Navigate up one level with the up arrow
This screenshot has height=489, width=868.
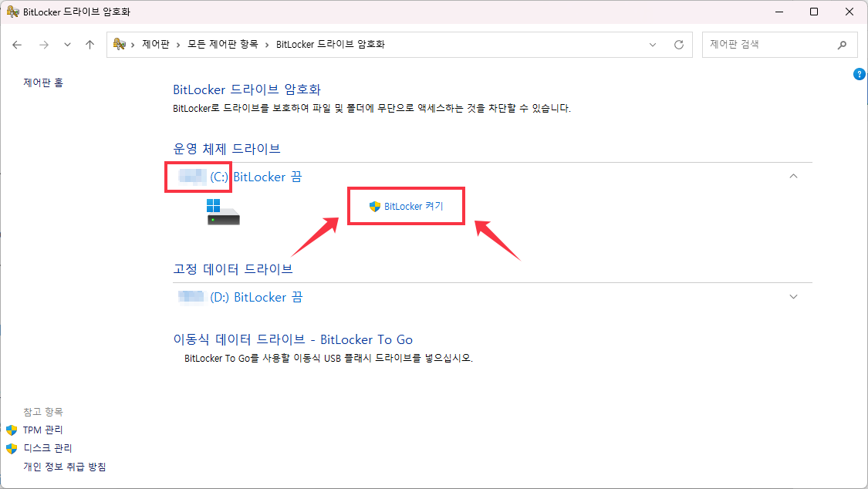click(89, 44)
